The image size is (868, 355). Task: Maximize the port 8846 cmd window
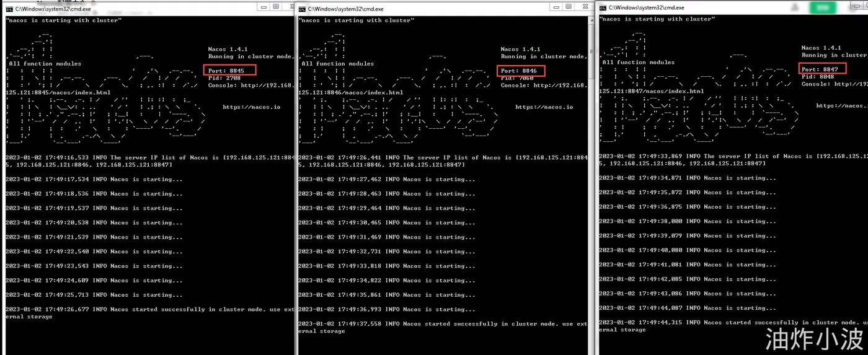(x=569, y=7)
